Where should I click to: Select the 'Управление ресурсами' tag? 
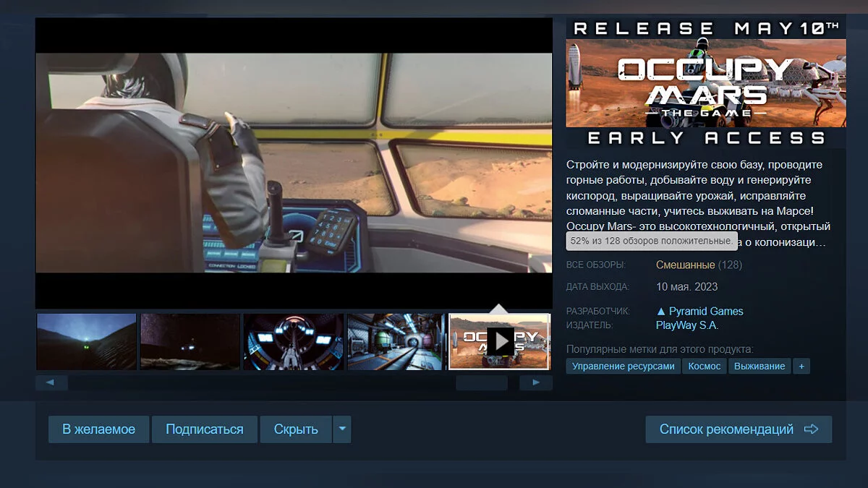[x=624, y=367]
